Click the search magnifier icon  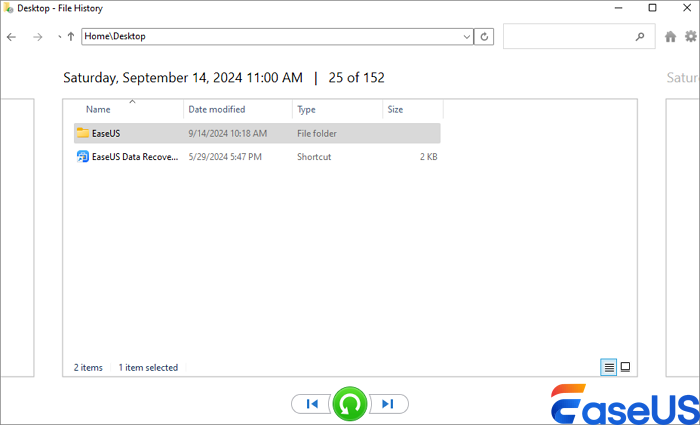pyautogui.click(x=640, y=37)
